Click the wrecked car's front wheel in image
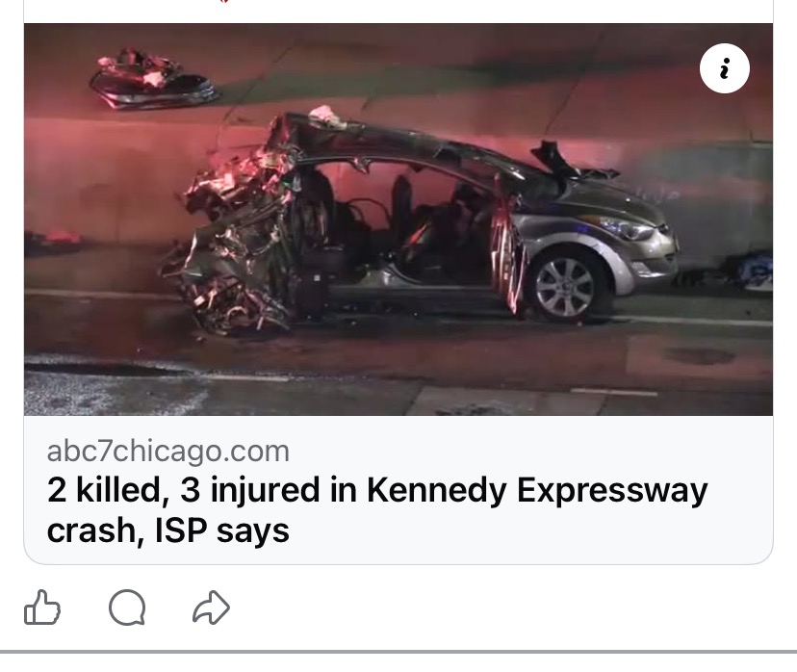The image size is (797, 672). point(566,286)
